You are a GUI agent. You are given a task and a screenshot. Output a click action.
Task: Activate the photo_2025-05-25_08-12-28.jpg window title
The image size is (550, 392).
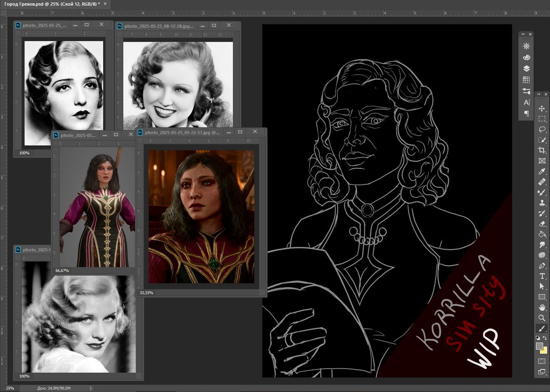159,26
